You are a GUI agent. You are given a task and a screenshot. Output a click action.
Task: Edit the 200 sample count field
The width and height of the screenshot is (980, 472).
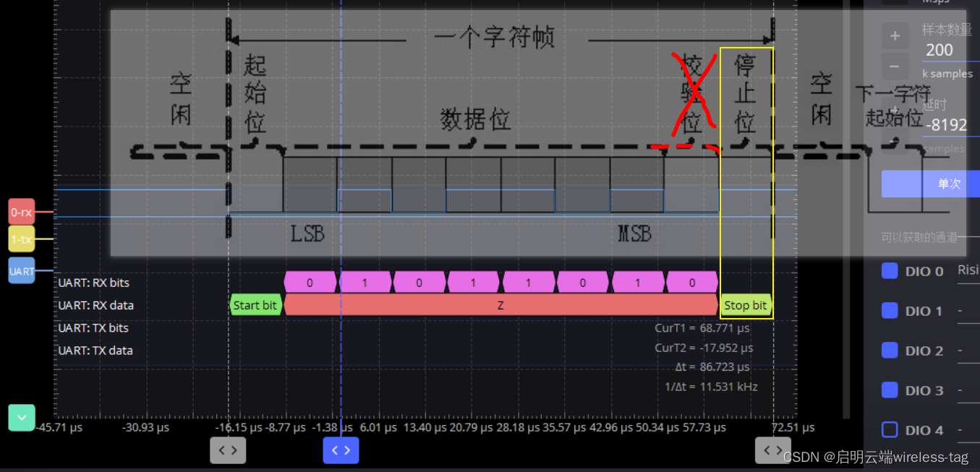pyautogui.click(x=951, y=50)
